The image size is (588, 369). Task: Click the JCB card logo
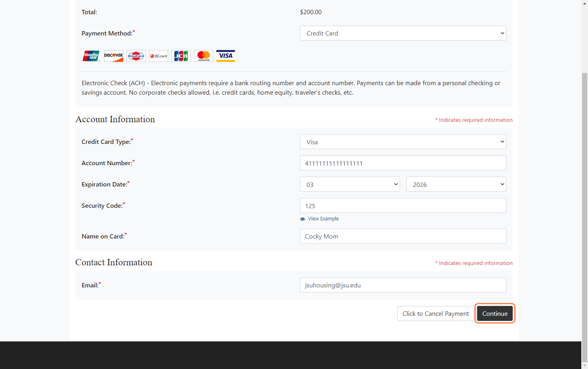[x=181, y=56]
